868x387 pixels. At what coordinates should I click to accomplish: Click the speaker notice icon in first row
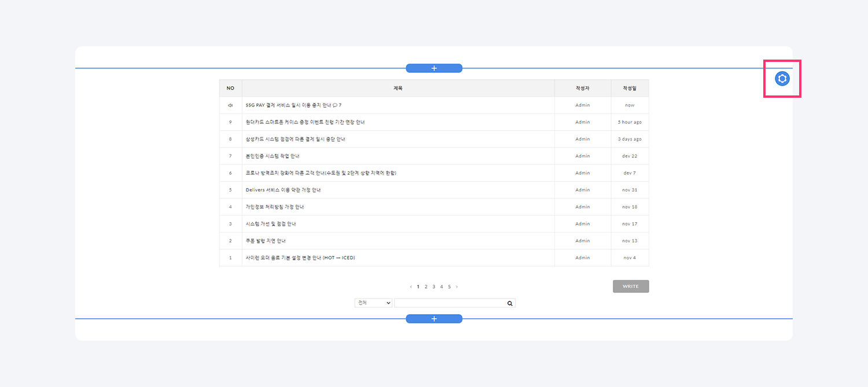tap(230, 105)
